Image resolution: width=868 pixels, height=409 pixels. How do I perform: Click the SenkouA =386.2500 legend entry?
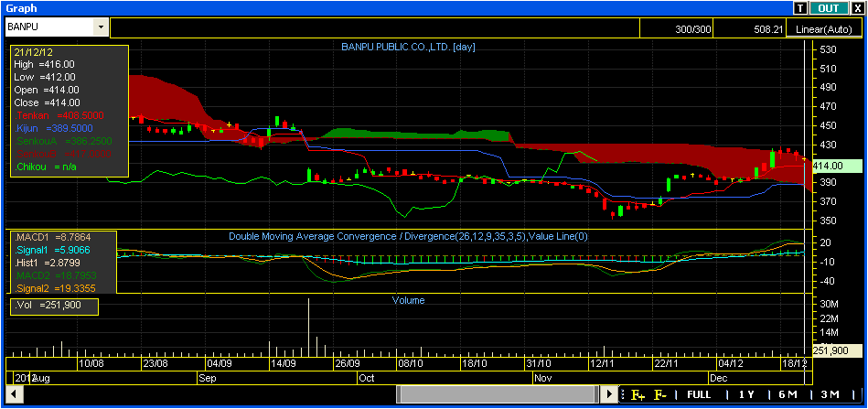[61, 141]
